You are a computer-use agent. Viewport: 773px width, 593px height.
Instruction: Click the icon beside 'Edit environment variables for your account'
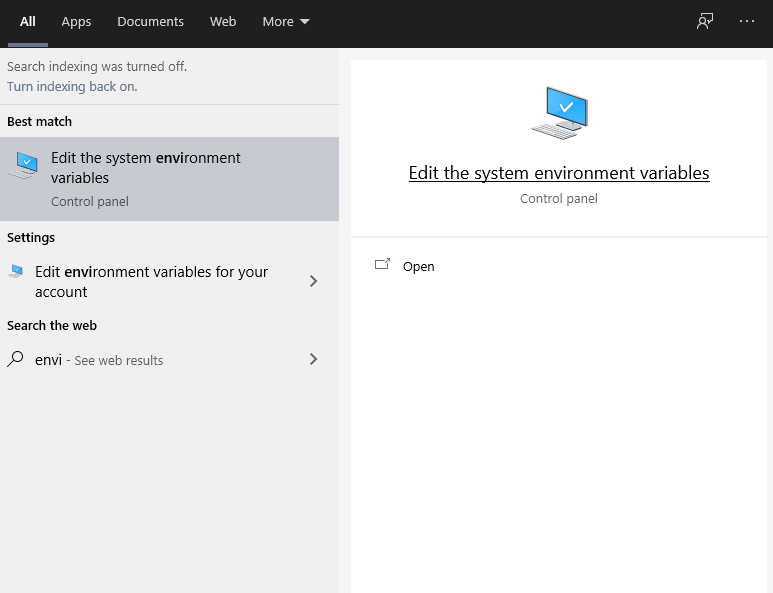coord(16,272)
